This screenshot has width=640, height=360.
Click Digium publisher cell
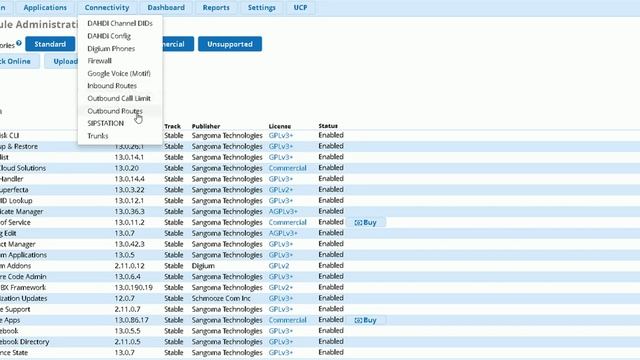[x=203, y=266]
